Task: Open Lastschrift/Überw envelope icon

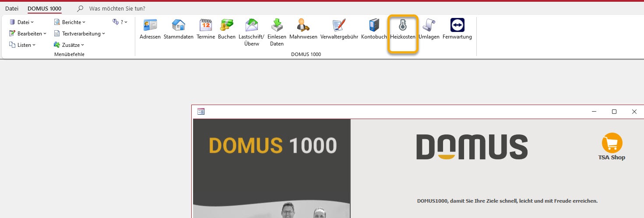Action: coord(251,25)
